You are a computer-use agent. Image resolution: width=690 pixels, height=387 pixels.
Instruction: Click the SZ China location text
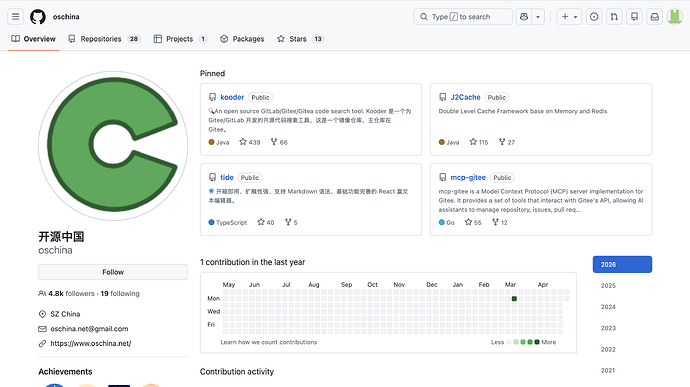(65, 314)
